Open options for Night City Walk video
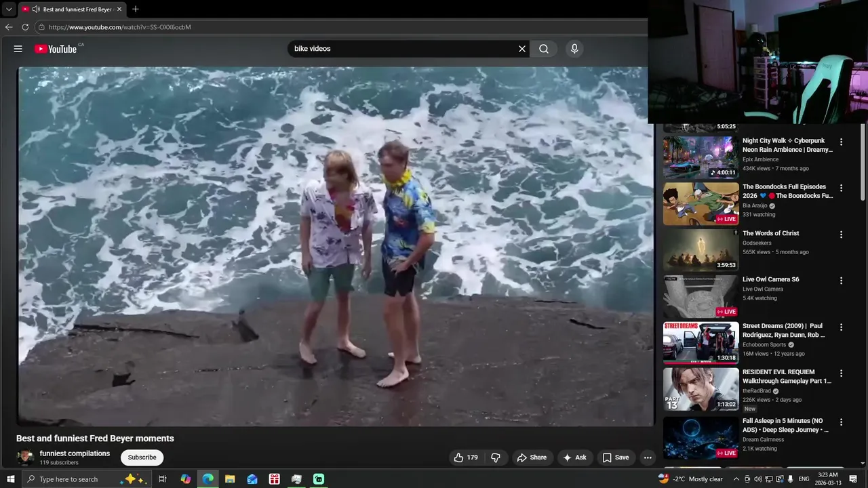 [x=842, y=142]
